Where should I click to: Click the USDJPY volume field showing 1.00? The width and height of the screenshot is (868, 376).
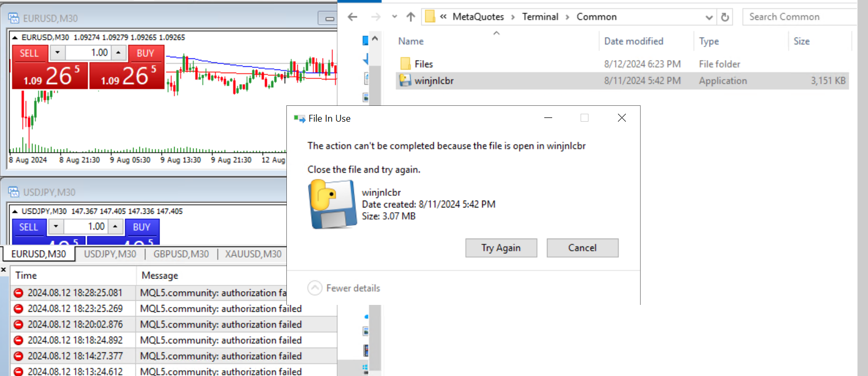(86, 226)
